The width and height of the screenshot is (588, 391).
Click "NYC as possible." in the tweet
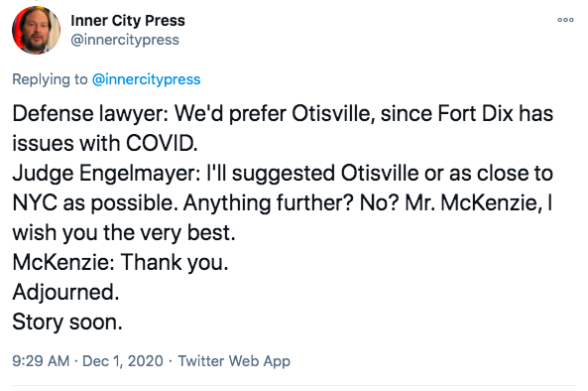coord(95,203)
